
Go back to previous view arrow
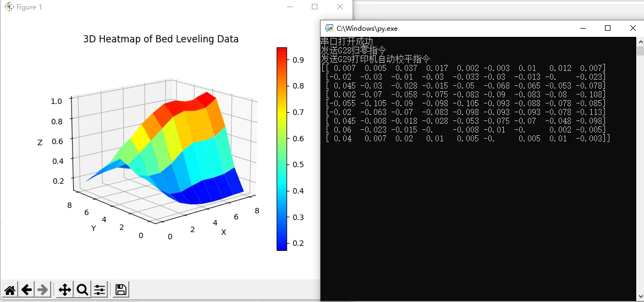pyautogui.click(x=27, y=290)
